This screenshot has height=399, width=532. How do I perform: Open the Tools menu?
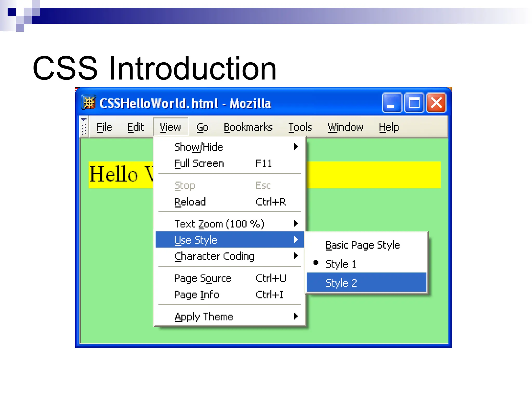pos(300,127)
